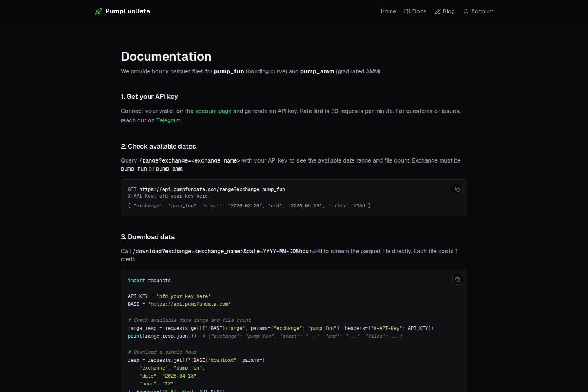Screen dimensions: 588x392
Task: Click the "exchange": "pump_fun" parameter line
Action: tap(172, 368)
